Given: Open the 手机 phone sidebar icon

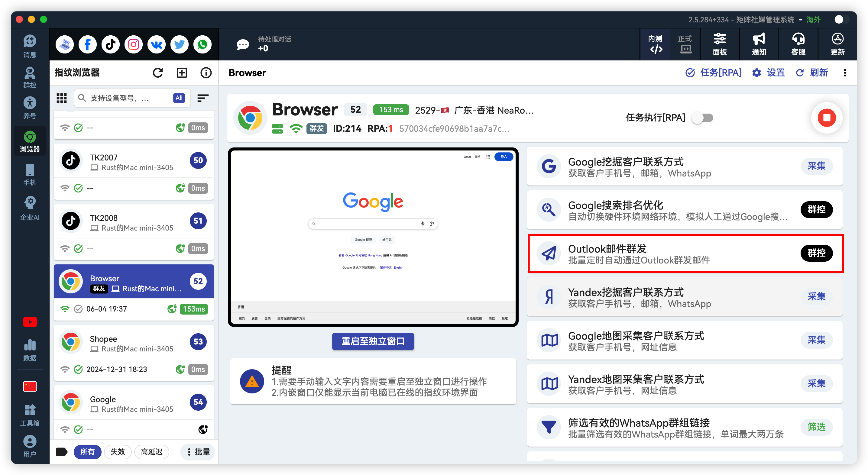Looking at the screenshot, I should (30, 175).
